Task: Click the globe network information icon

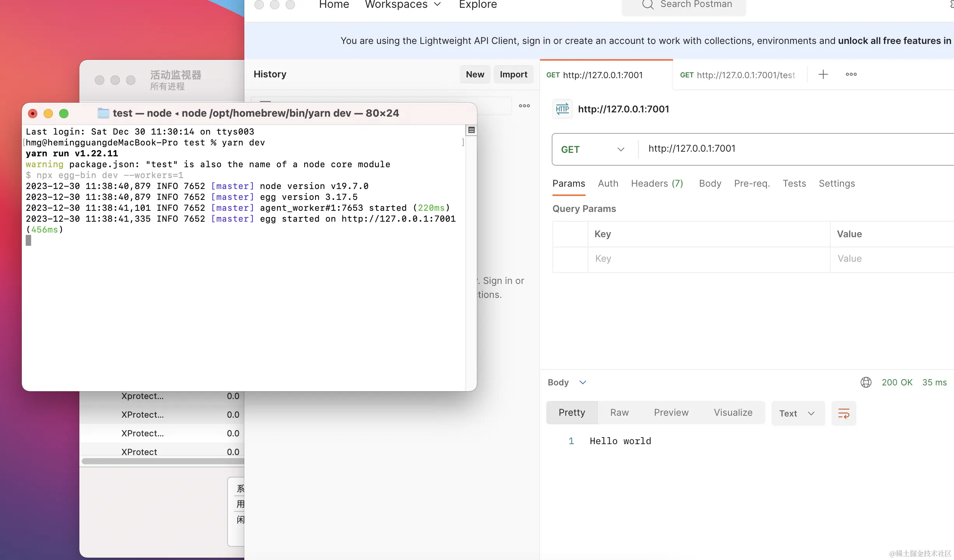Action: coord(866,382)
